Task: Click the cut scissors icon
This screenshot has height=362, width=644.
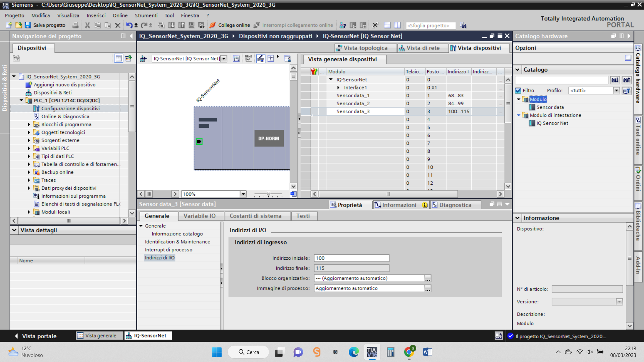Action: pyautogui.click(x=88, y=25)
